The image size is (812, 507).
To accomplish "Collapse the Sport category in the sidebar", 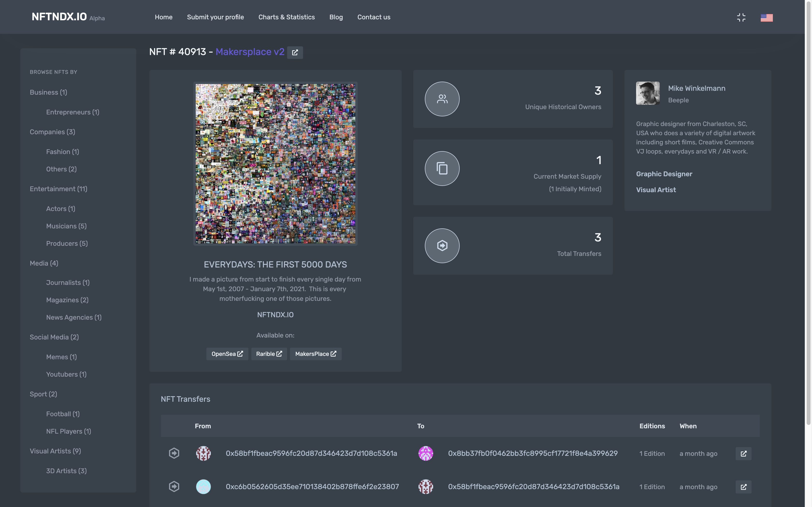I will (x=43, y=394).
